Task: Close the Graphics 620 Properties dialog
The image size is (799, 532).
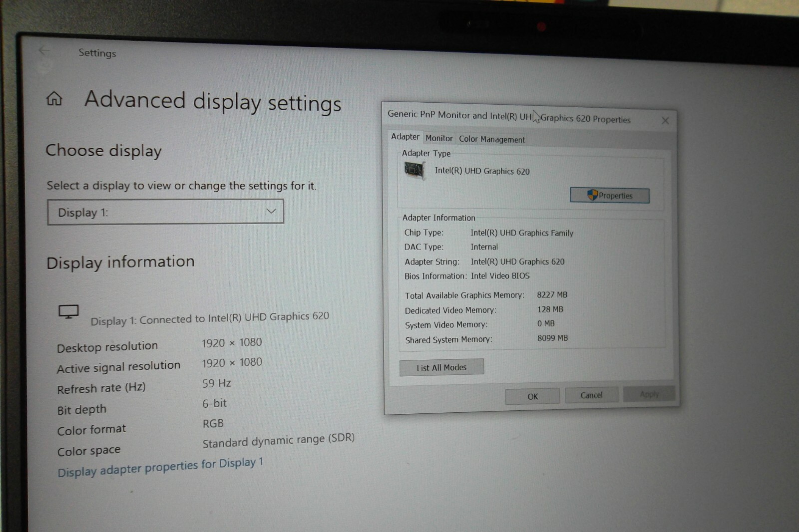Action: (665, 121)
